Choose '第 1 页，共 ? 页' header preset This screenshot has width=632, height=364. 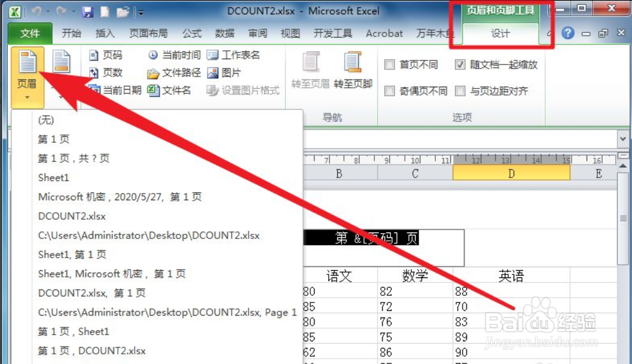[x=157, y=158]
